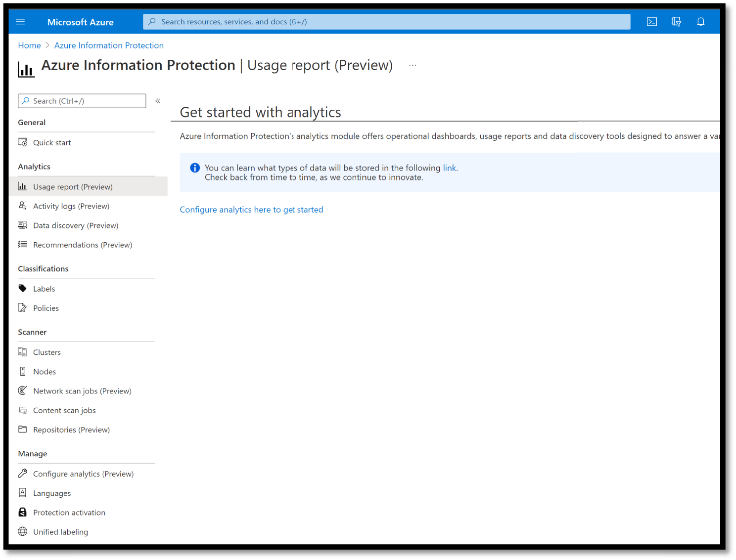Click the Nodes icon
The height and width of the screenshot is (560, 736).
22,371
